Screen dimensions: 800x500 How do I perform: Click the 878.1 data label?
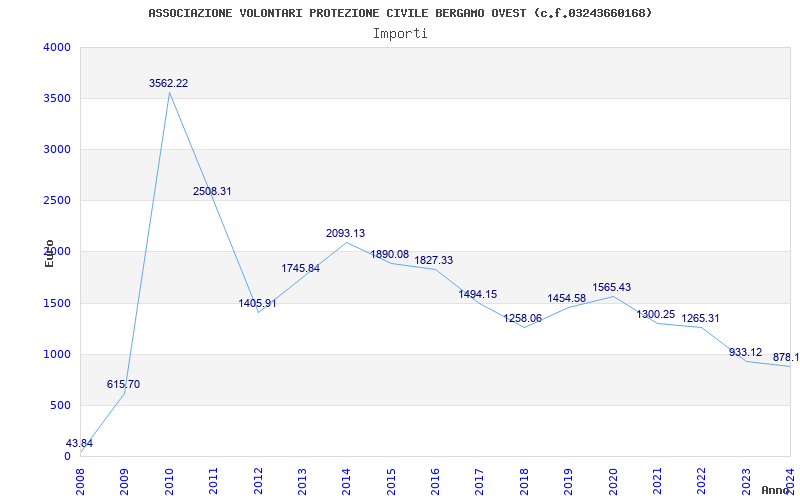(786, 358)
